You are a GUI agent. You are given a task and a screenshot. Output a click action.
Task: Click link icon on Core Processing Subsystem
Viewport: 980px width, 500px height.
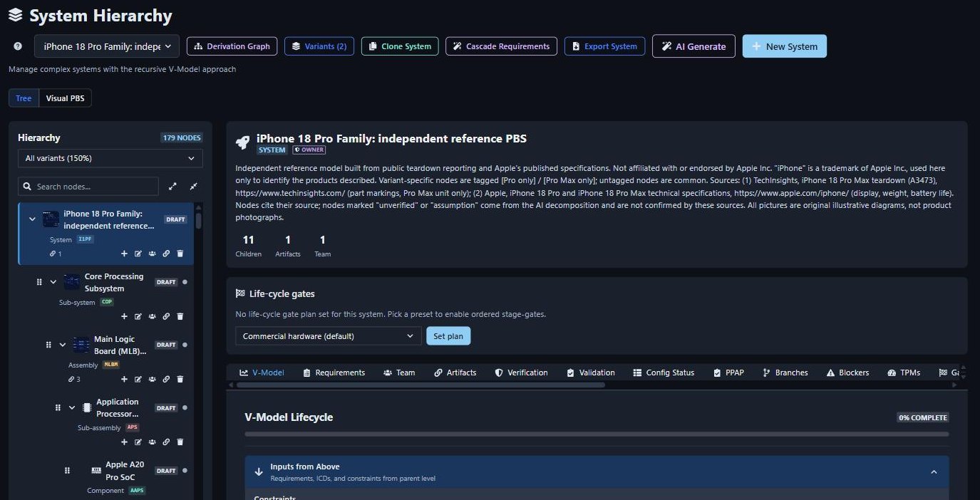click(x=166, y=316)
